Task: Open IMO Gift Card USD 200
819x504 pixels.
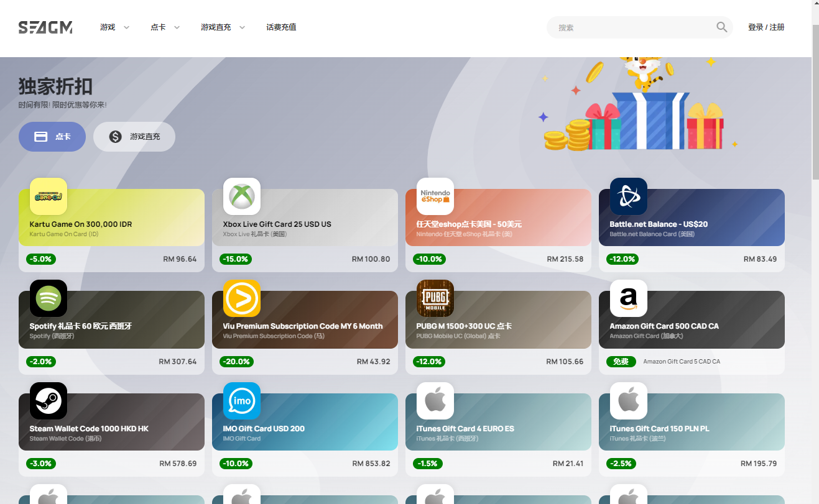Action: (305, 435)
